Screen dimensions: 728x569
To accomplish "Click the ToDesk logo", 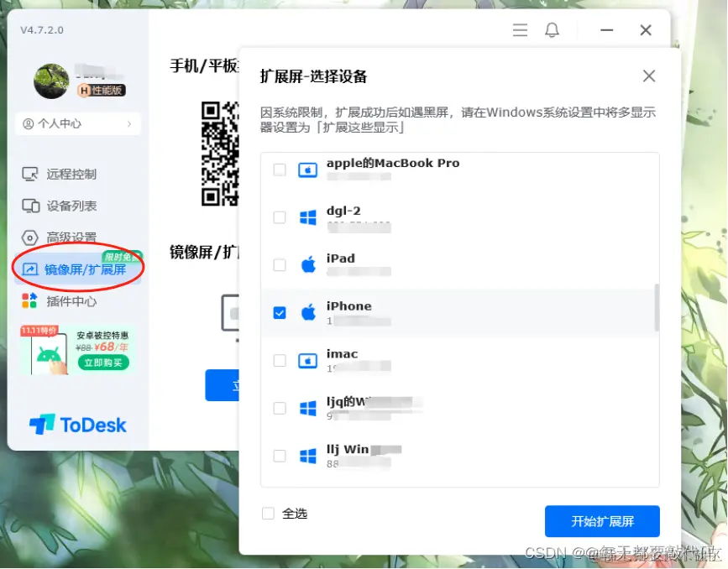I will pyautogui.click(x=77, y=425).
